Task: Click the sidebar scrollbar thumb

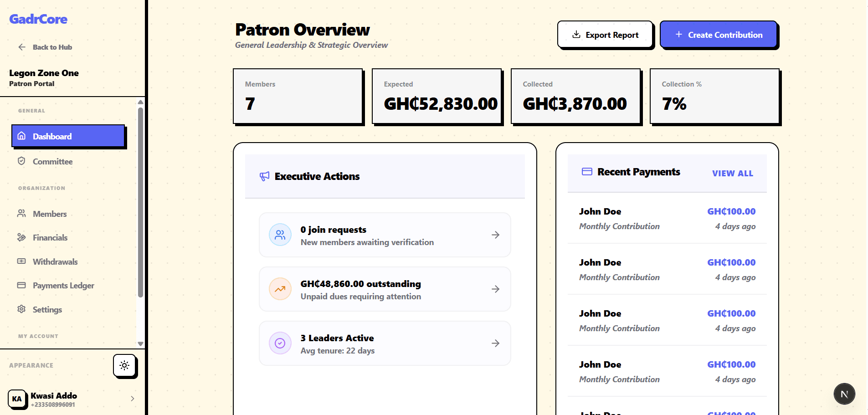Action: point(140,202)
